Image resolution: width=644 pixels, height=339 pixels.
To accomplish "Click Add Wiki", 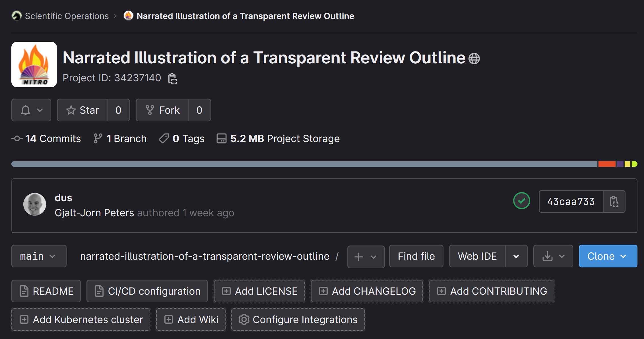I will click(191, 319).
